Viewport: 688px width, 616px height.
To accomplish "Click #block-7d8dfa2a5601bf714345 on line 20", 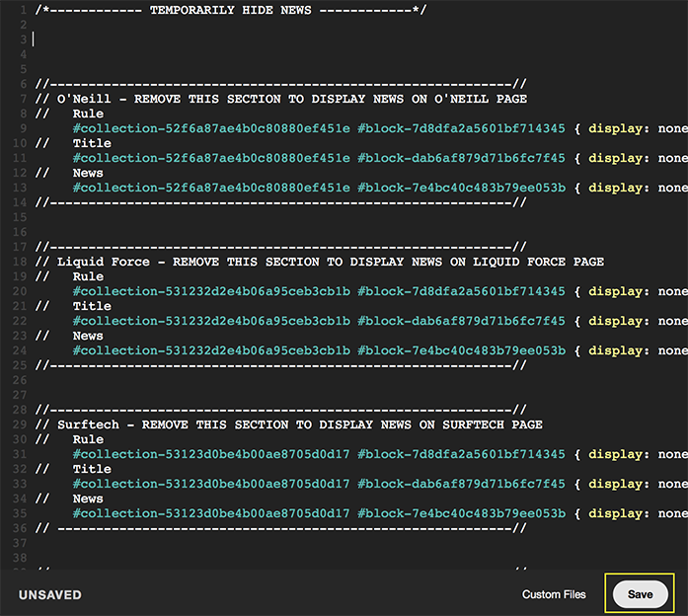I will 461,291.
